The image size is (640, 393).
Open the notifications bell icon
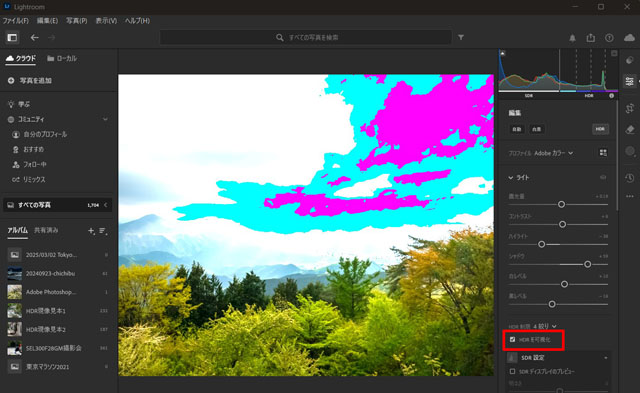pos(572,38)
